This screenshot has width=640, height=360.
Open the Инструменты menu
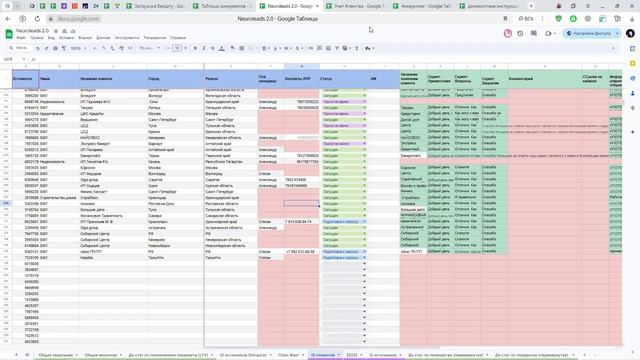coord(127,38)
